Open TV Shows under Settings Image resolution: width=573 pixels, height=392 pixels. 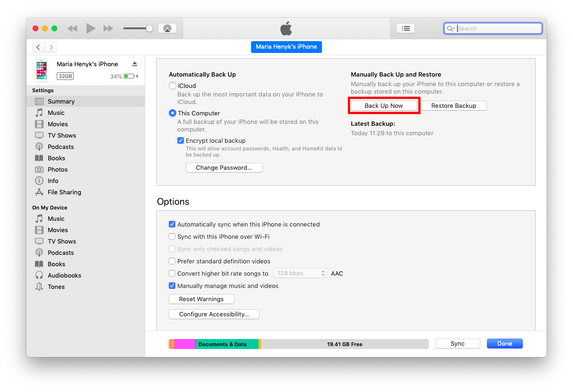(x=86, y=135)
